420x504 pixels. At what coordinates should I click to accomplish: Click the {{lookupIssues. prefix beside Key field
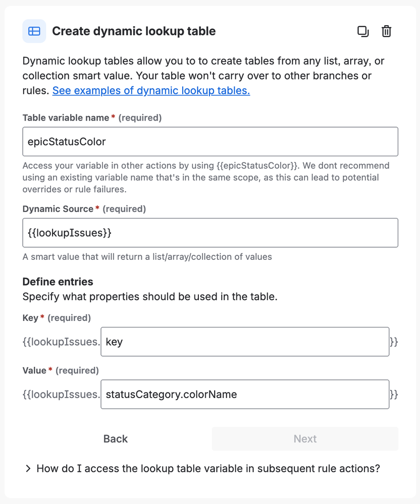tap(61, 342)
